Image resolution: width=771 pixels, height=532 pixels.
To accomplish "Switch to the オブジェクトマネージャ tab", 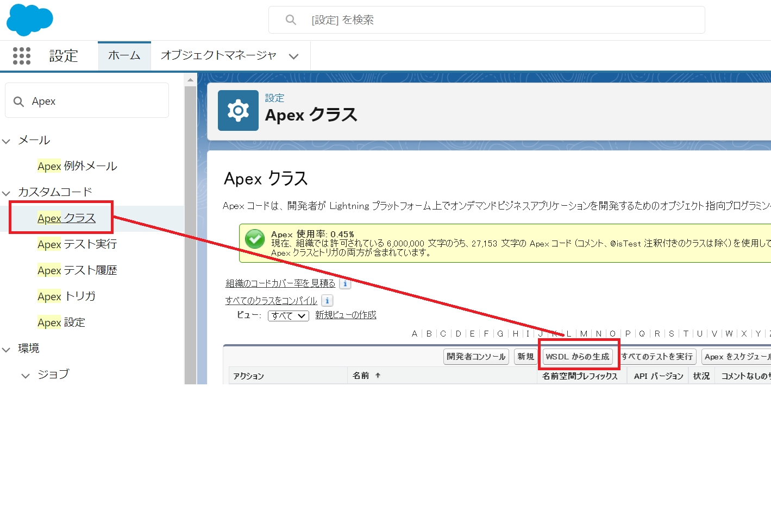I will pyautogui.click(x=218, y=55).
